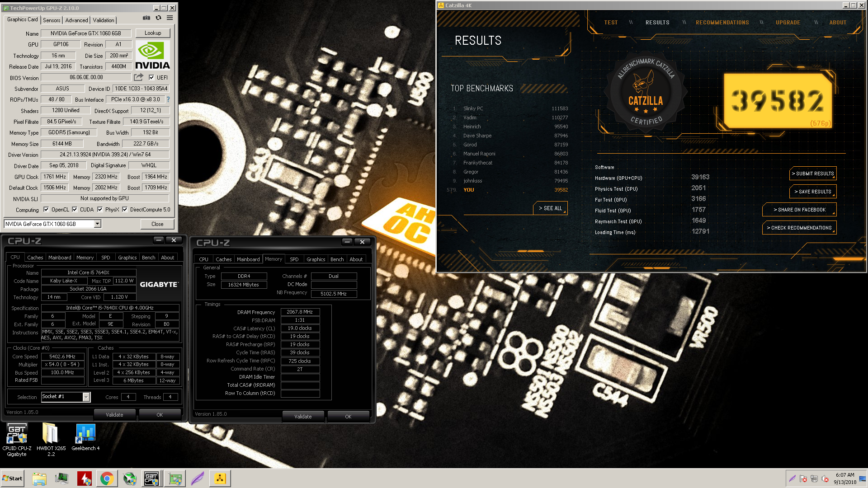
Task: Click the Action Center flag tray icon
Action: [x=803, y=479]
